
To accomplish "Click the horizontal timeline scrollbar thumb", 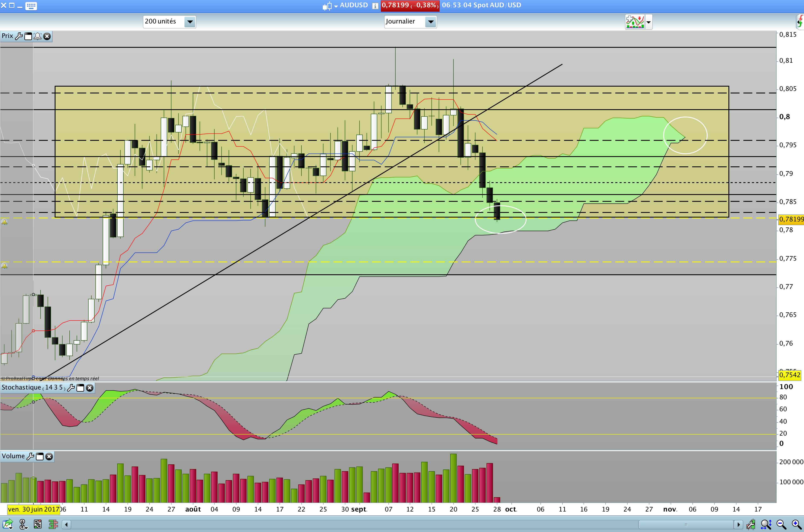I will [686, 525].
